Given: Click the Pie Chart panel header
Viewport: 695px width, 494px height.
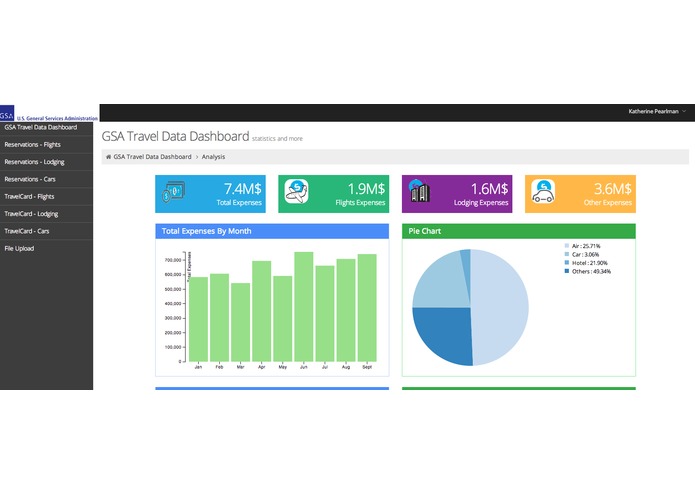Looking at the screenshot, I should coord(519,231).
